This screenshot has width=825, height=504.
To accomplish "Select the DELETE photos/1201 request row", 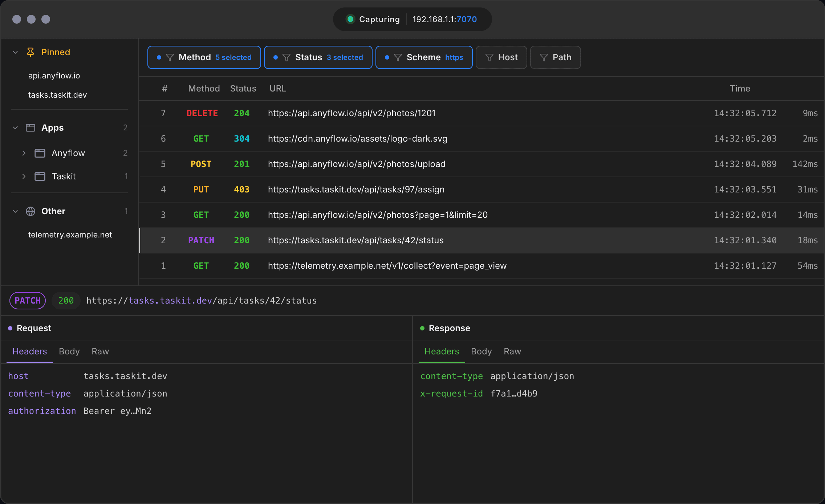I will coord(481,113).
